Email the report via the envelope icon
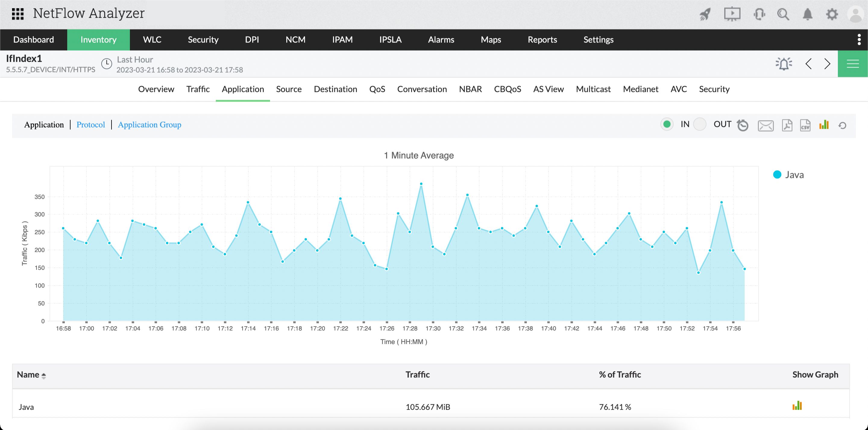 click(x=766, y=125)
